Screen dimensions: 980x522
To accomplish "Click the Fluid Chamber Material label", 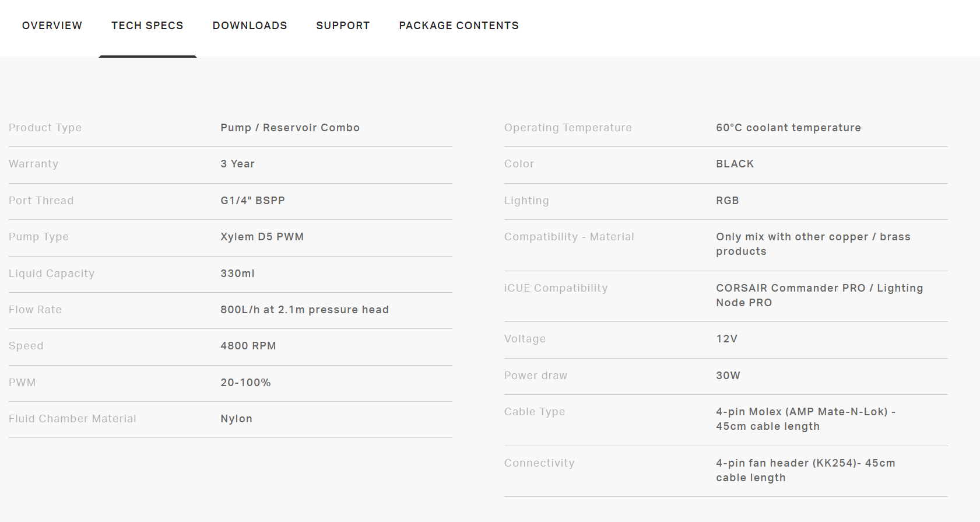I will point(72,419).
